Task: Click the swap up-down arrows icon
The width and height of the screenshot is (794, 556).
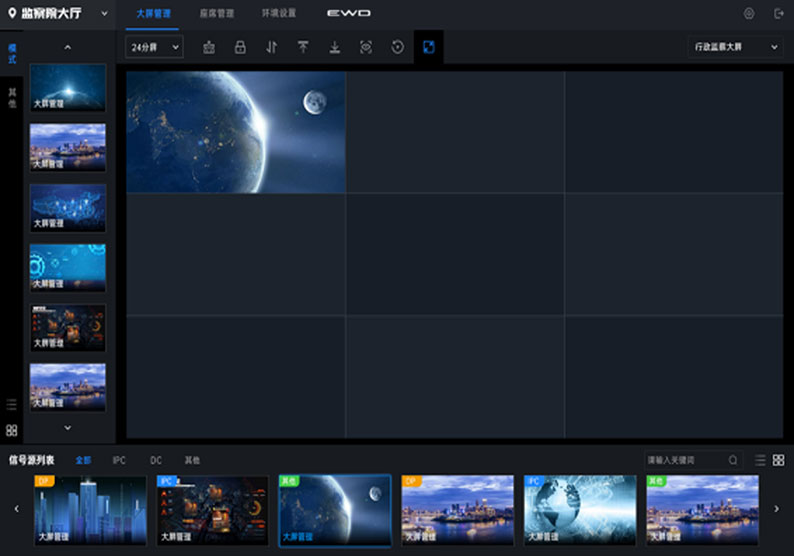Action: point(271,47)
